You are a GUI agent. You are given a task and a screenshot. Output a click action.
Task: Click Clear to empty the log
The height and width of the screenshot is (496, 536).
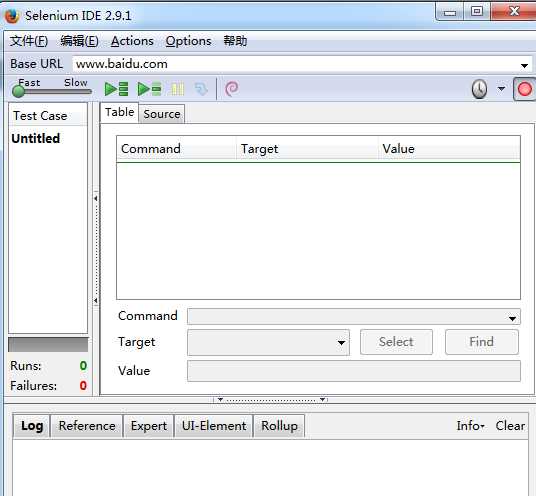pos(510,426)
